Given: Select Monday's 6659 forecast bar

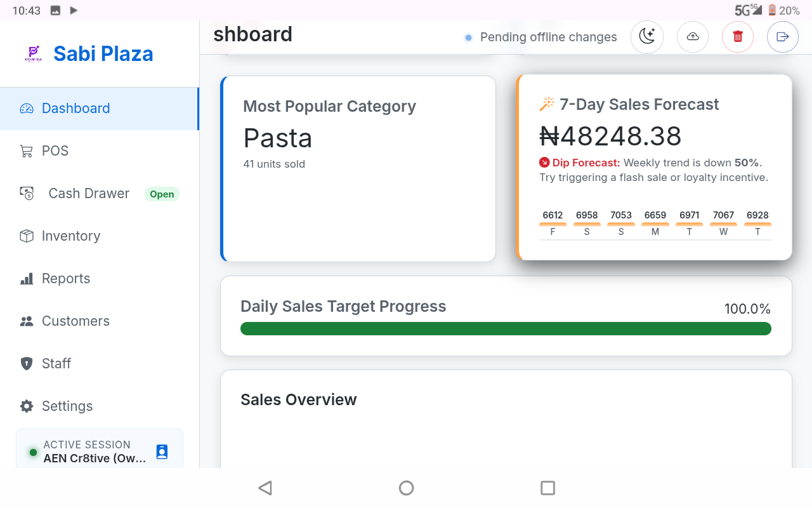Looking at the screenshot, I should [x=655, y=224].
